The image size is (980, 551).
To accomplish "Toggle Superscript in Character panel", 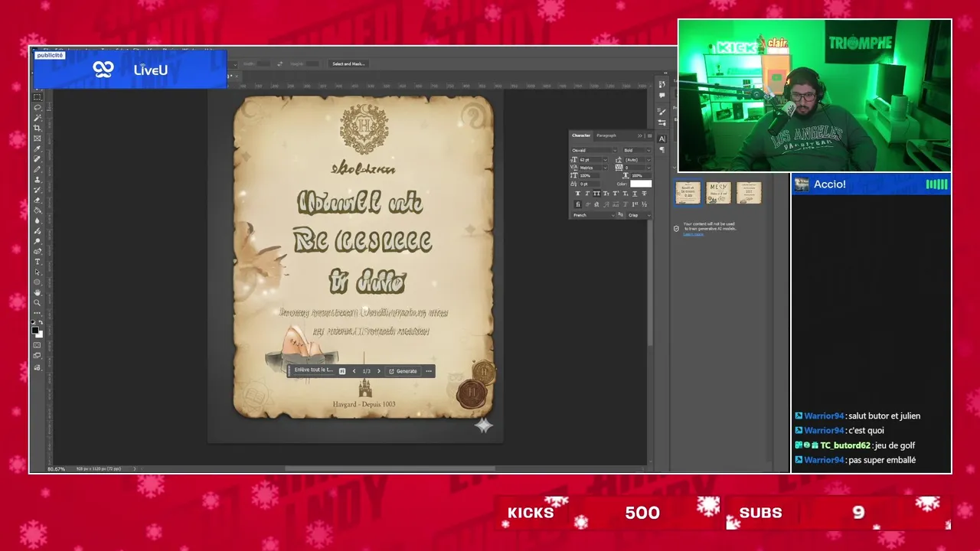I will point(616,194).
